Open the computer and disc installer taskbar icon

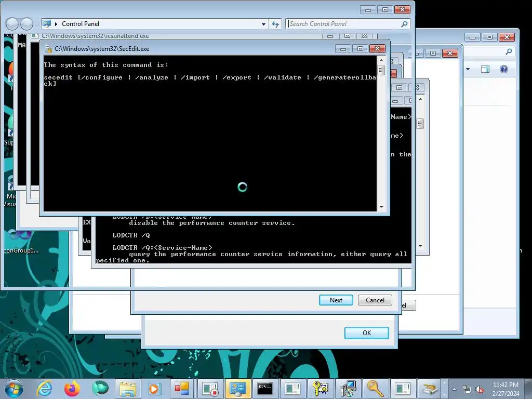(x=348, y=389)
